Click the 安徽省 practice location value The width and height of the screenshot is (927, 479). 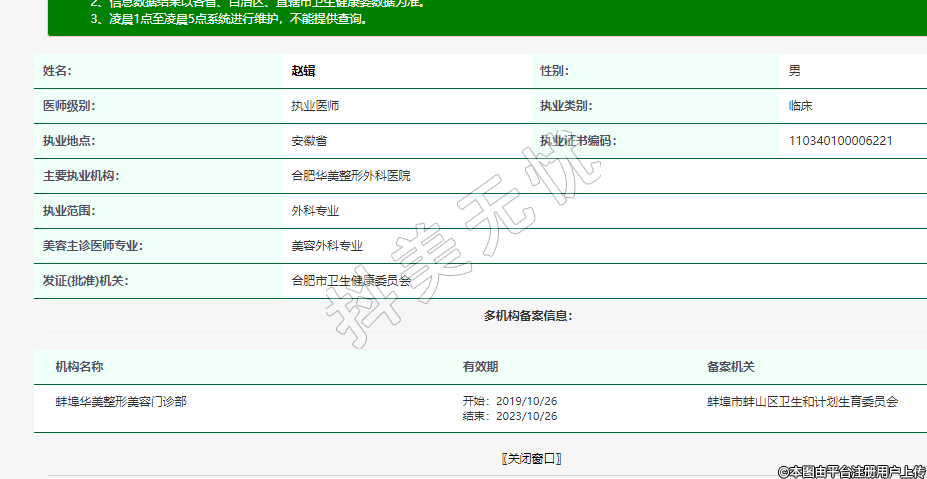(x=309, y=141)
